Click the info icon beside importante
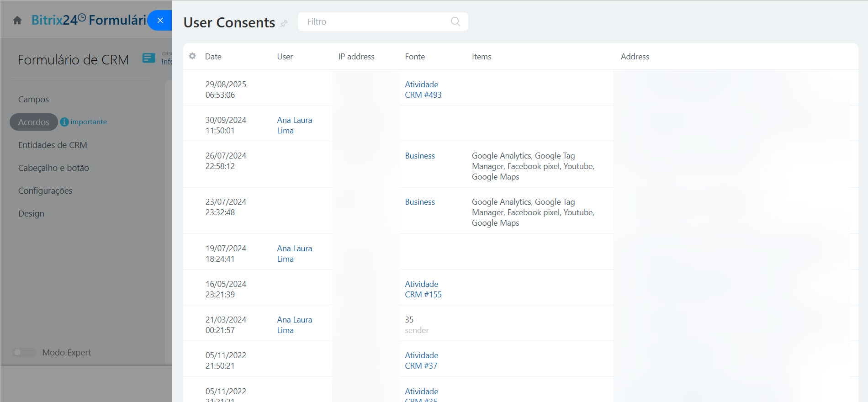Image resolution: width=868 pixels, height=402 pixels. coord(64,122)
